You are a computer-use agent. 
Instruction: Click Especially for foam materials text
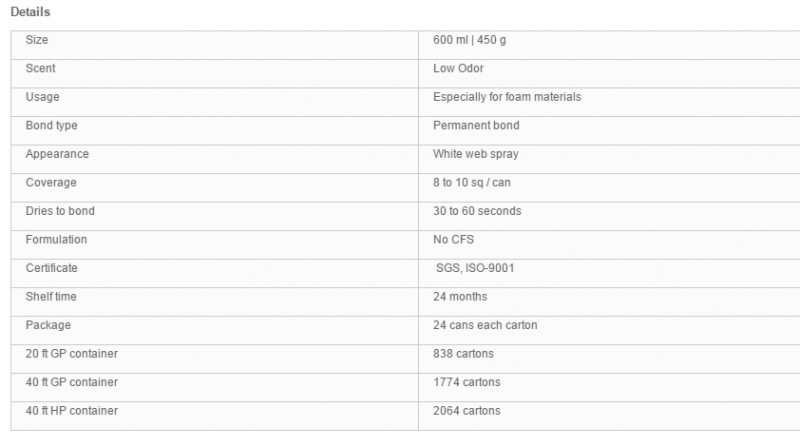(507, 97)
